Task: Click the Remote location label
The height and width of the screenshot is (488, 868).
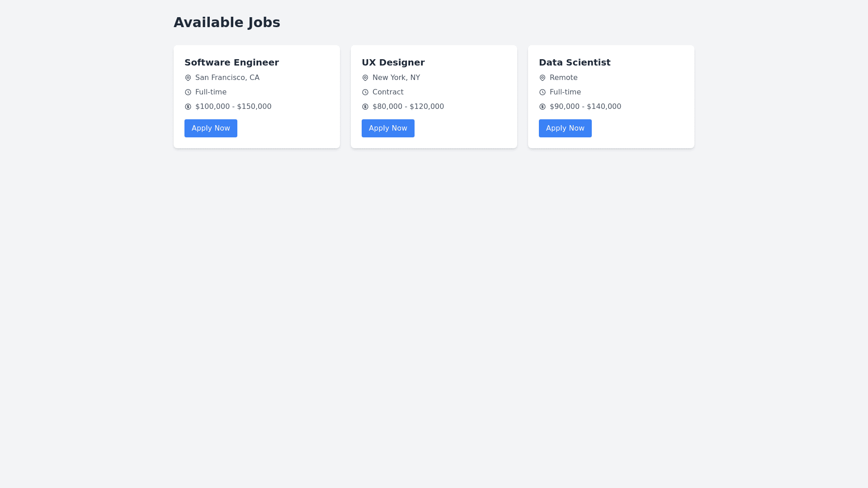Action: pyautogui.click(x=563, y=78)
